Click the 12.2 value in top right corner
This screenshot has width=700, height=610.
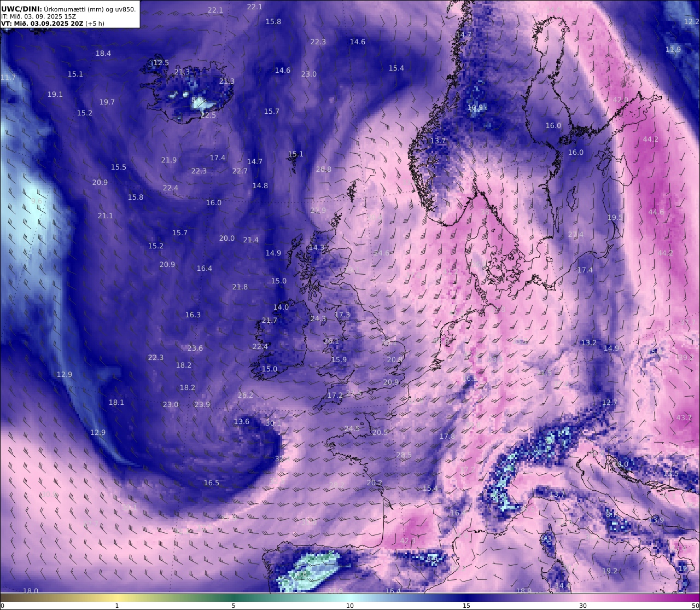coord(691,21)
